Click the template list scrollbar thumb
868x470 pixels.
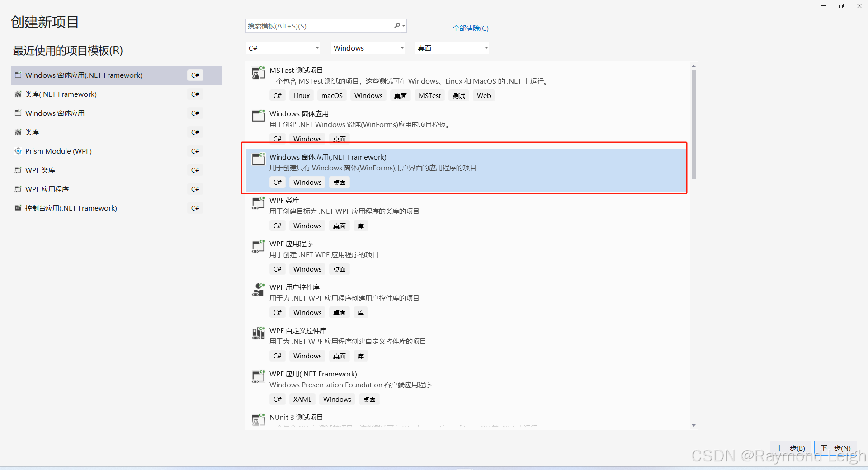693,124
